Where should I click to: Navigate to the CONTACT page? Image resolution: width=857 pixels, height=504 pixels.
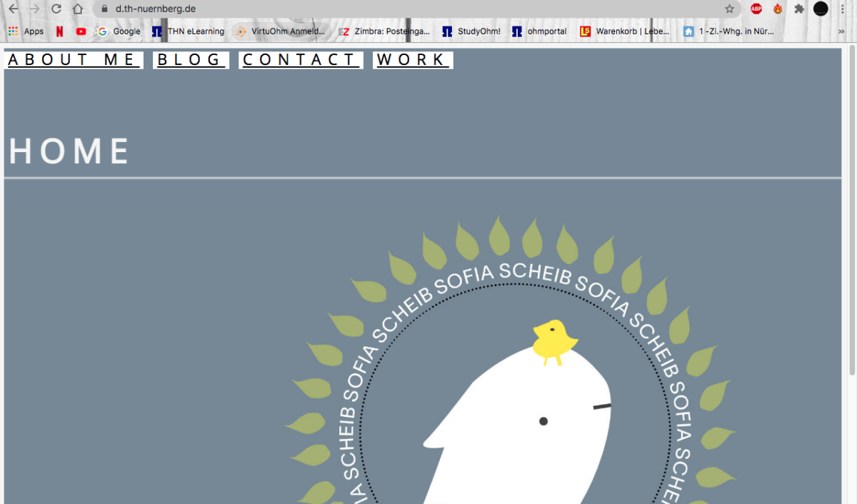301,60
